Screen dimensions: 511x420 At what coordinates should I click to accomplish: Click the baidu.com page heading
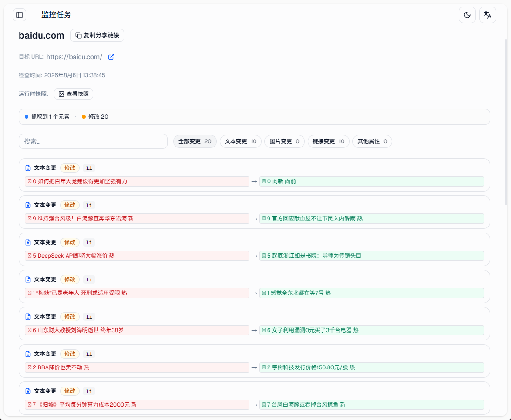click(x=41, y=35)
